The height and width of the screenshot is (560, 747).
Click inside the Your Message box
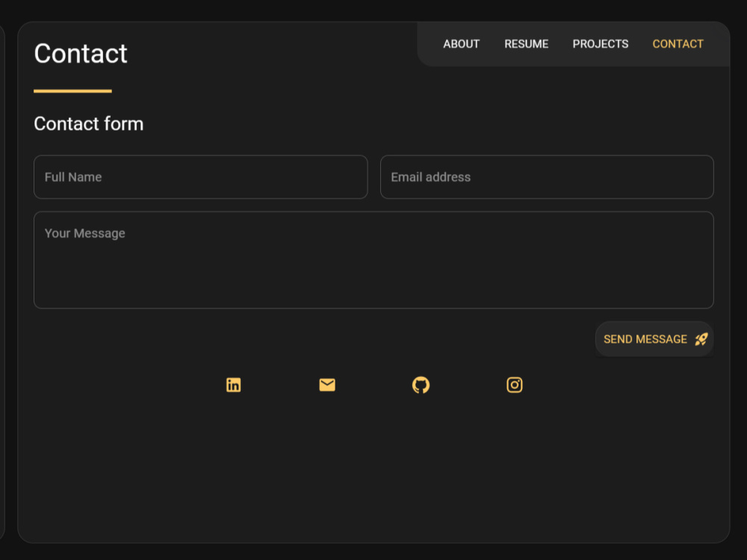pyautogui.click(x=373, y=260)
